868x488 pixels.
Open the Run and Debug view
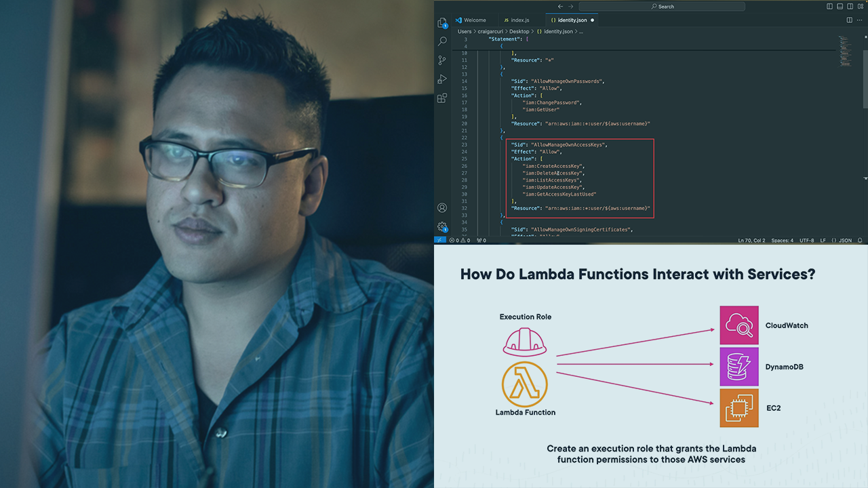pos(442,79)
